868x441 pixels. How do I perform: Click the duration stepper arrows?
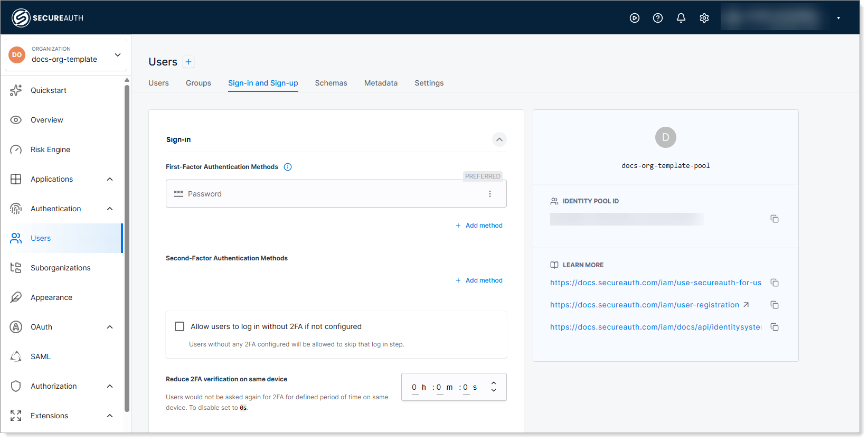click(494, 387)
